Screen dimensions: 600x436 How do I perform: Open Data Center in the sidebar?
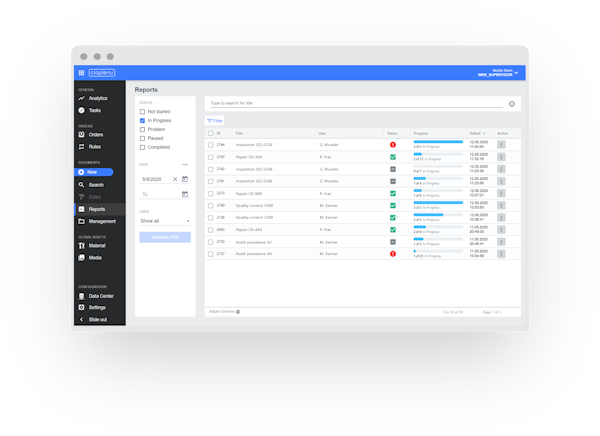[x=100, y=296]
